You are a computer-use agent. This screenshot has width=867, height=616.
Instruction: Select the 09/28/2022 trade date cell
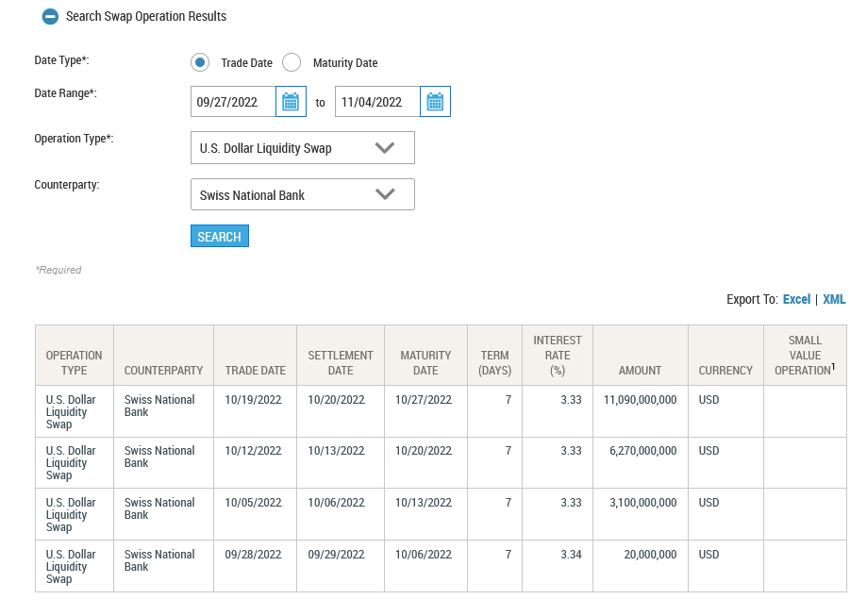click(x=253, y=555)
